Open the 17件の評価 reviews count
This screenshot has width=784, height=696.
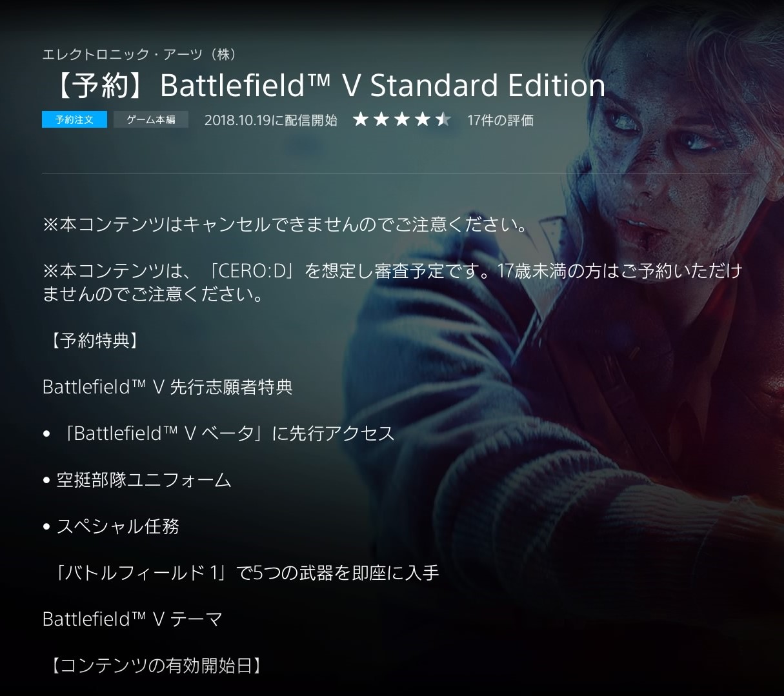pos(500,120)
